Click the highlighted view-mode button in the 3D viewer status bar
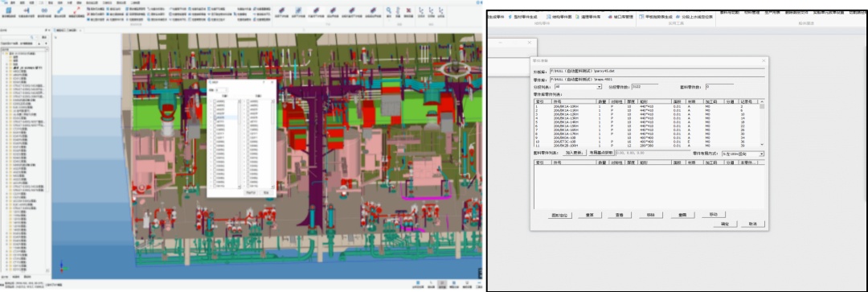The image size is (868, 292). (442, 283)
